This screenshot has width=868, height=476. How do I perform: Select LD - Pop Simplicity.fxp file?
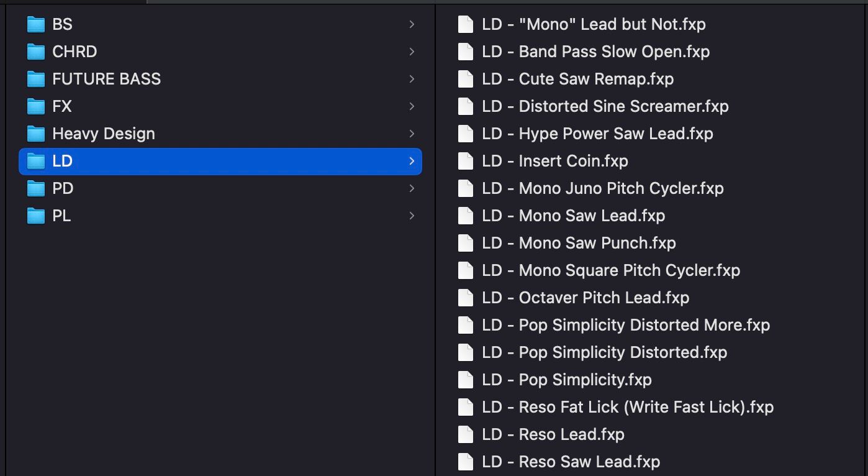pyautogui.click(x=585, y=380)
